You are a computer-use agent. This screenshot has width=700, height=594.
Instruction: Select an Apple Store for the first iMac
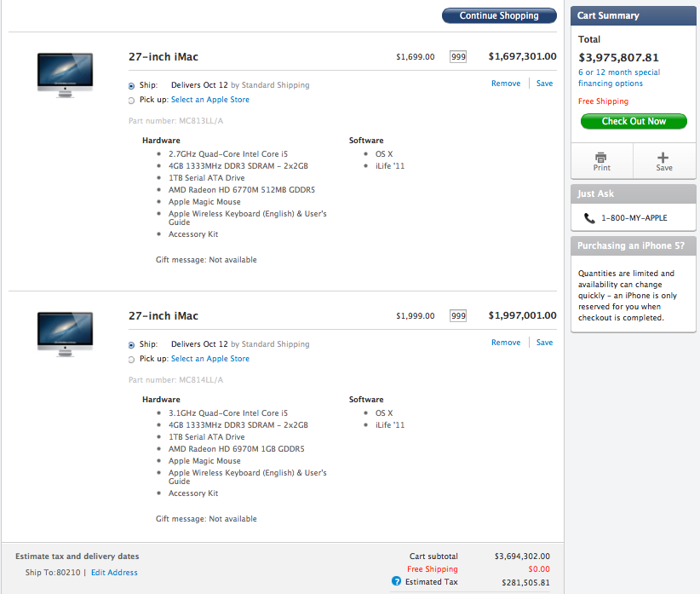[x=209, y=100]
